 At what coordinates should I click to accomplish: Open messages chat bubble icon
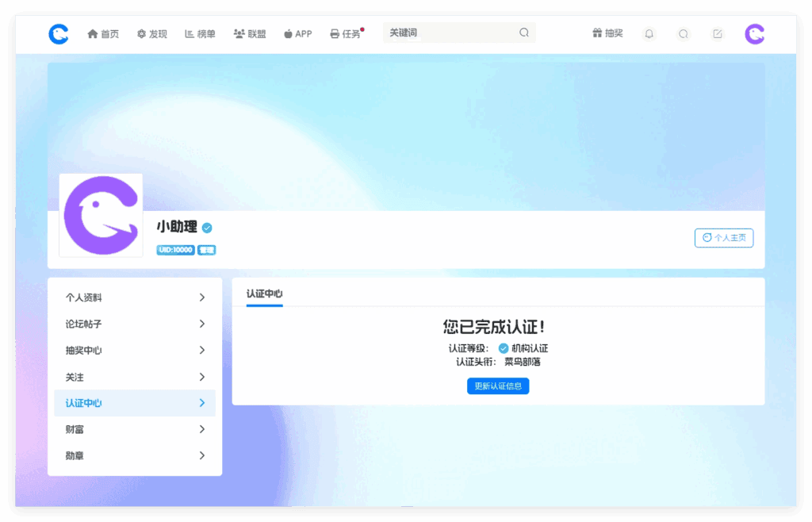[x=684, y=34]
